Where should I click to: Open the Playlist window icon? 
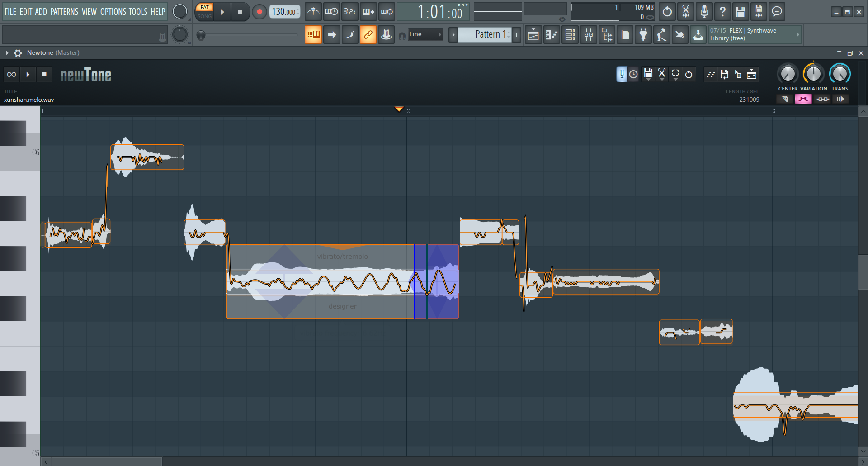[533, 35]
